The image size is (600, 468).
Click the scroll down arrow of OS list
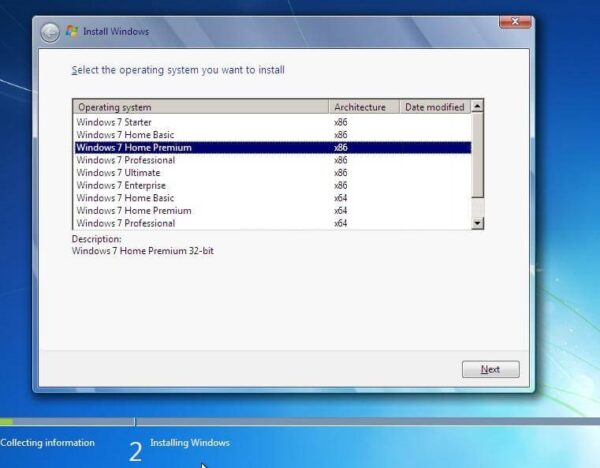tap(478, 223)
